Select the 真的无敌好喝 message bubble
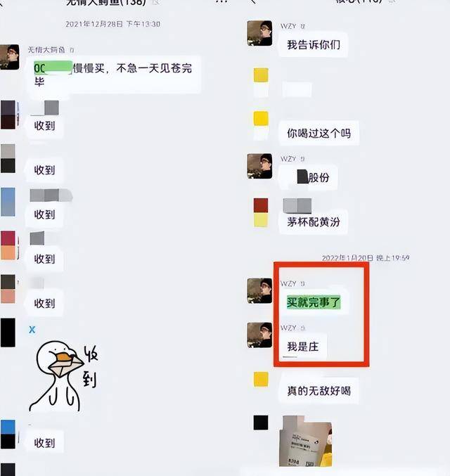450x476 pixels. point(319,391)
